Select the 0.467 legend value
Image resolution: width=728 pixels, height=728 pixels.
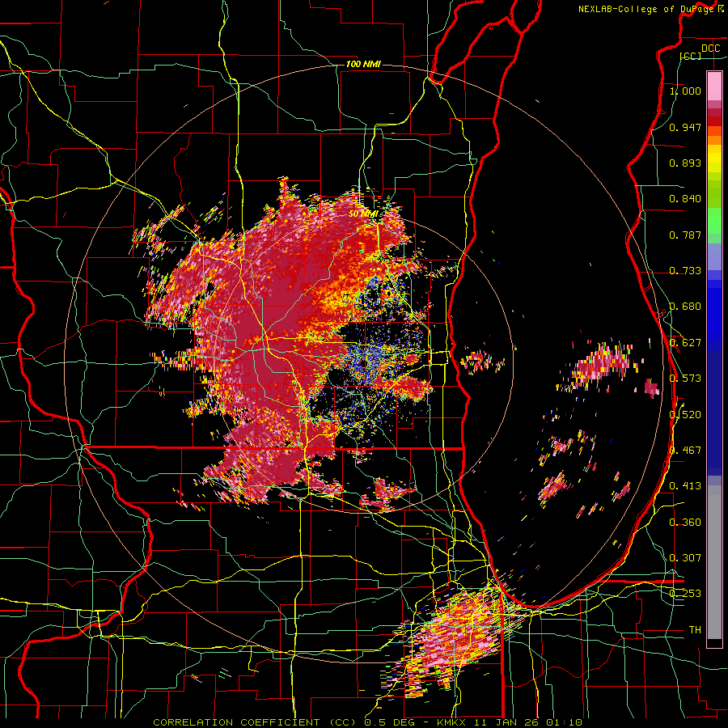(685, 451)
